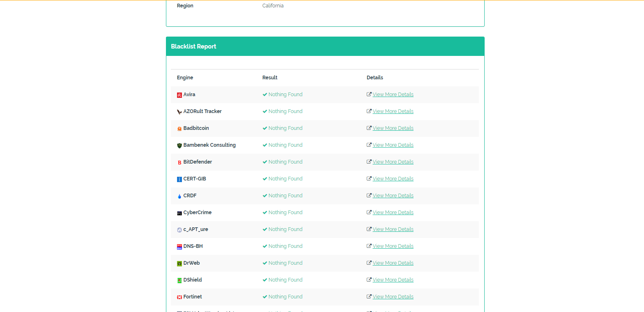Open View More Details for CERT-GIB
Viewport: 644px width, 312px height.
point(393,179)
